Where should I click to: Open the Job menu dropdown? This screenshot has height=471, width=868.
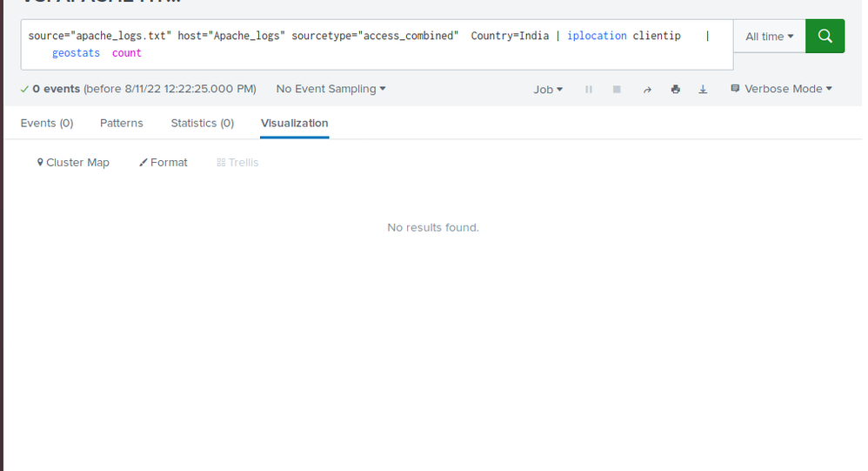548,89
